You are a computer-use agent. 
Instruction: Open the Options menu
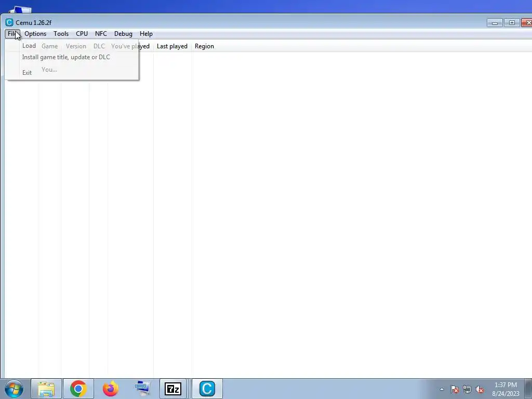coord(35,34)
